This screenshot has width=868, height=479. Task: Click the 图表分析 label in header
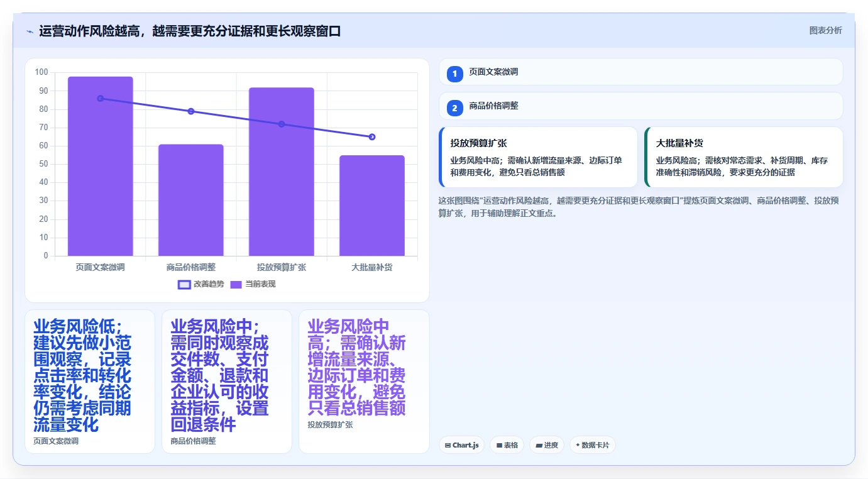tap(825, 30)
